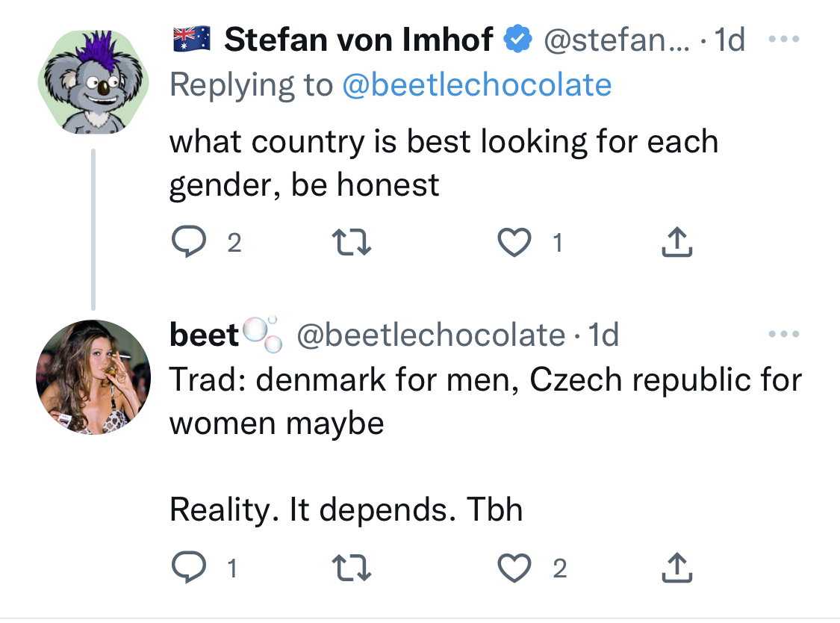Screen dimensions: 840x623
Task: Like Stefan von Imhof's tweet
Action: tap(514, 242)
